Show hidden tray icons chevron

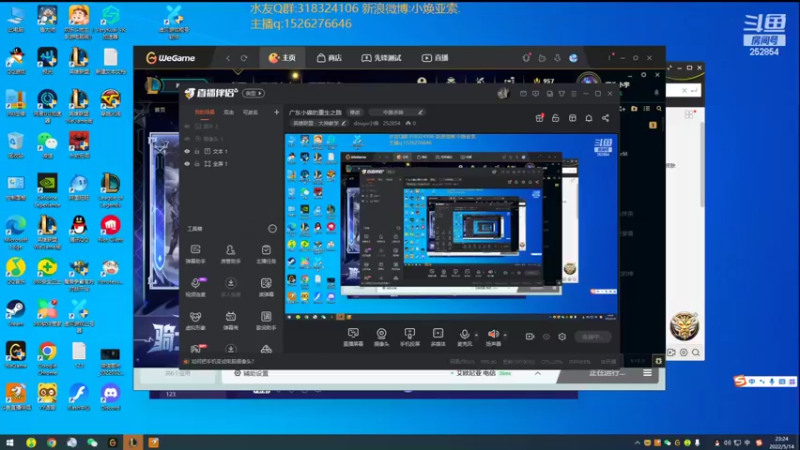pyautogui.click(x=637, y=442)
